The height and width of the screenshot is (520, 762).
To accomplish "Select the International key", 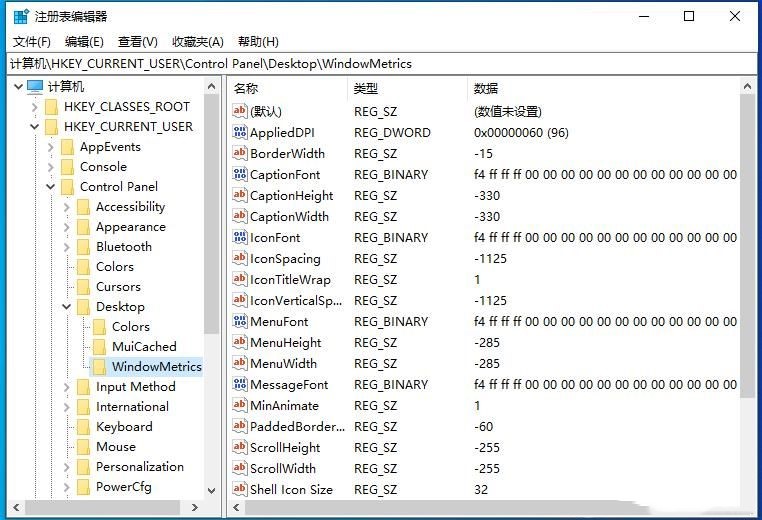I will click(132, 407).
